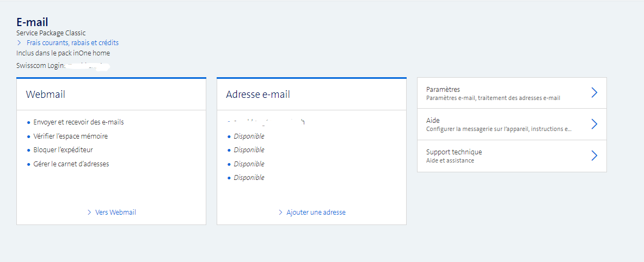Click the arrow icon before Vers Webmail
Viewport: 644px width, 262px height.
coord(89,213)
